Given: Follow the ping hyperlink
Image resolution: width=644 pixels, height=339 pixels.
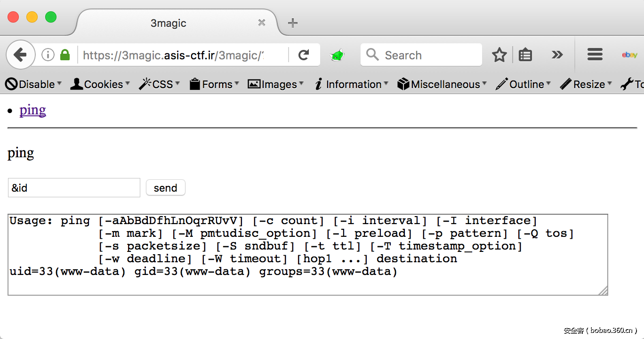Looking at the screenshot, I should pyautogui.click(x=32, y=110).
